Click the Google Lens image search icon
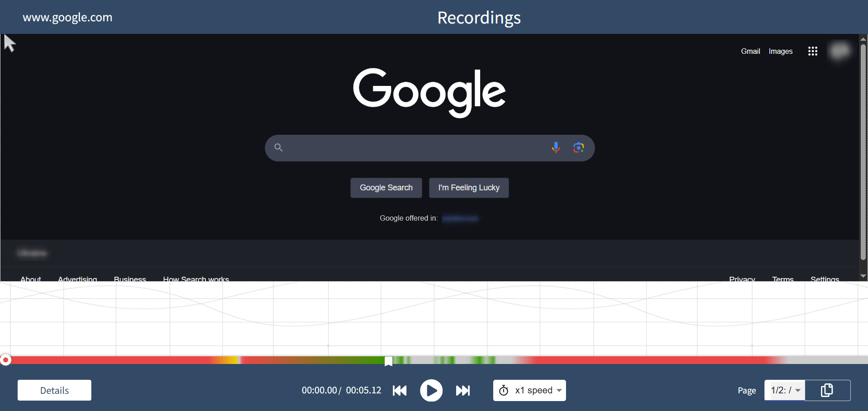Image resolution: width=868 pixels, height=411 pixels. point(579,147)
